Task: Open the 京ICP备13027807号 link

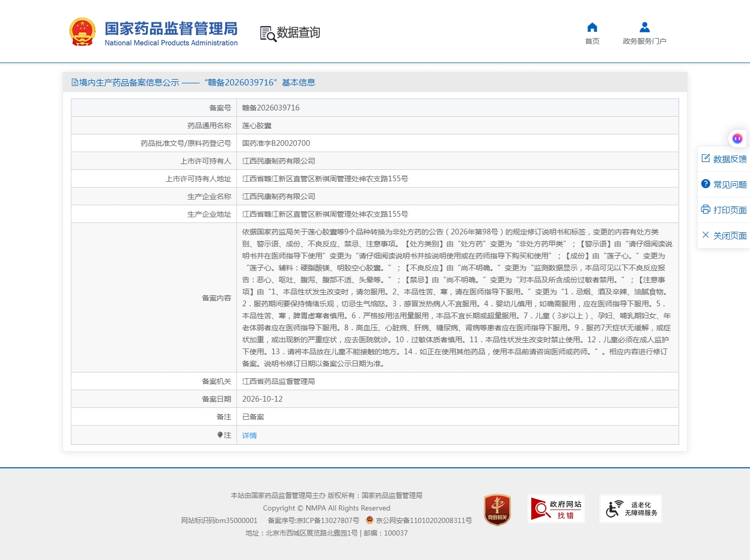Action: click(x=314, y=520)
